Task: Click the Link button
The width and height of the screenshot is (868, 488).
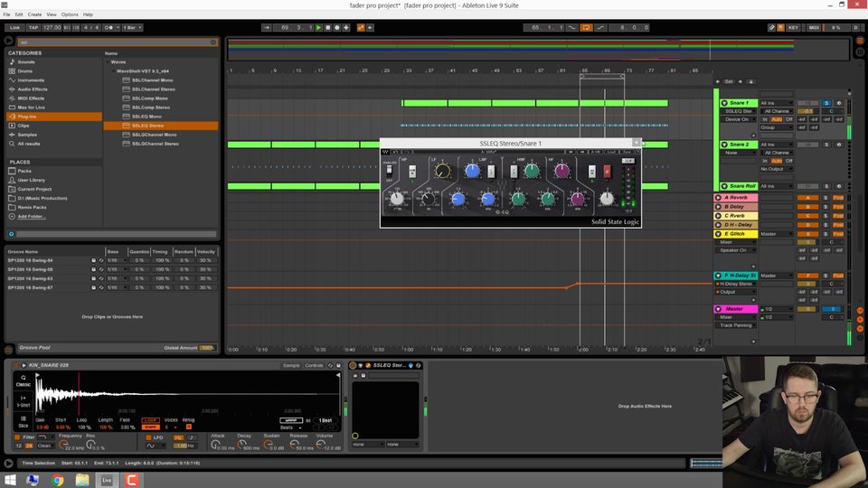Action: coord(15,28)
